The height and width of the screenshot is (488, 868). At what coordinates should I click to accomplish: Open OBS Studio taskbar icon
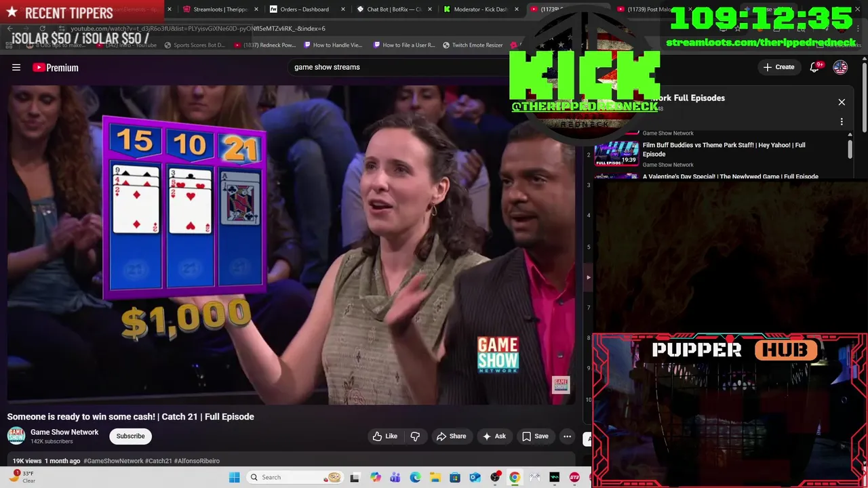[x=495, y=477]
